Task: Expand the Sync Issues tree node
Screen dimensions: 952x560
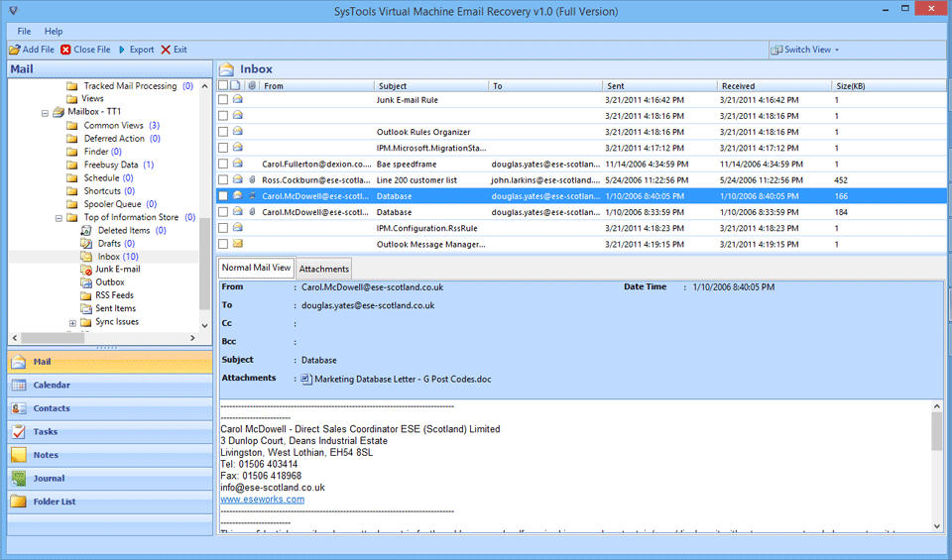Action: click(x=72, y=323)
